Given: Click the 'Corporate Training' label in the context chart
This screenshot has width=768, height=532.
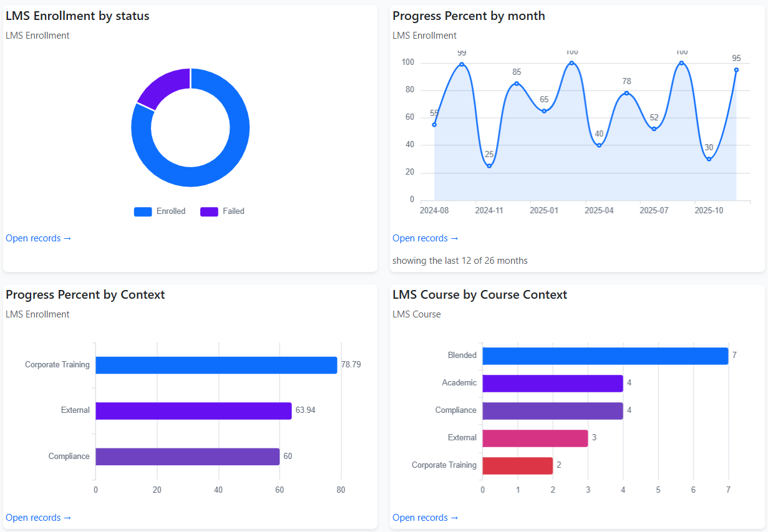Looking at the screenshot, I should [57, 365].
